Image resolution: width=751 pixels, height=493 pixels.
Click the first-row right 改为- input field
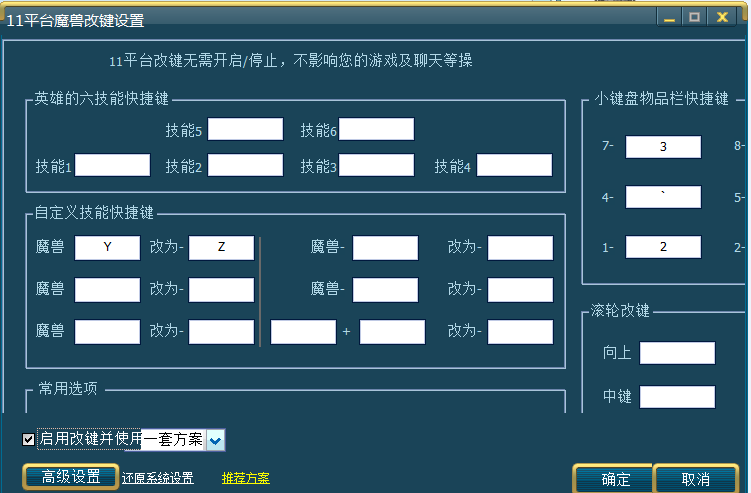(x=520, y=248)
